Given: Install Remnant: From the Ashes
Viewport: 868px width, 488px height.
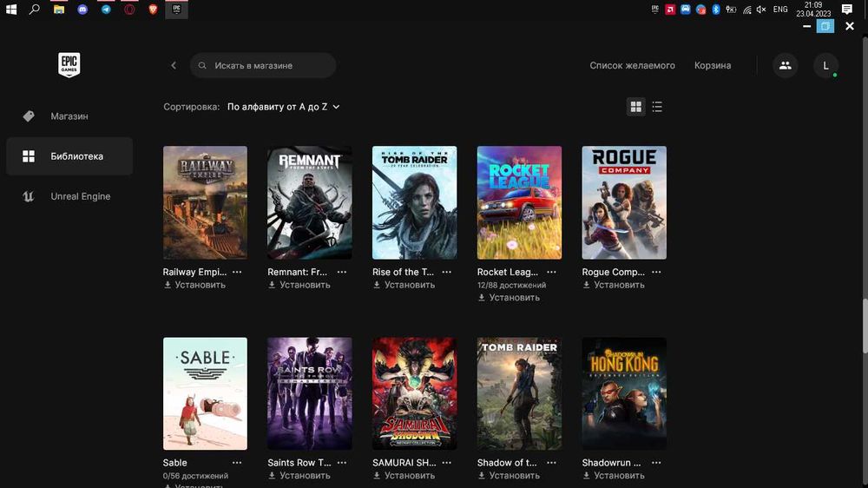Looking at the screenshot, I should click(299, 285).
